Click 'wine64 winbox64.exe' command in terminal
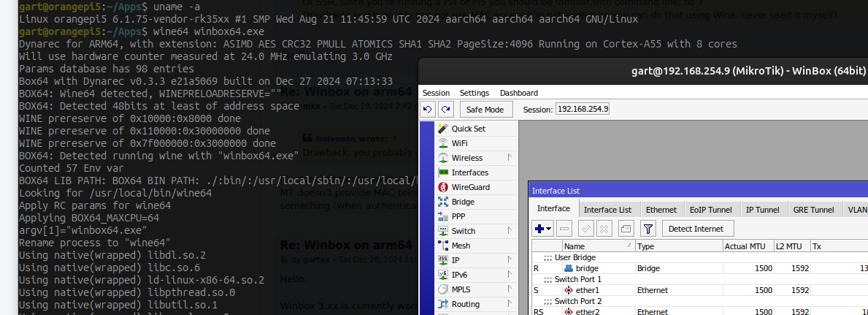The image size is (868, 315). click(x=209, y=31)
